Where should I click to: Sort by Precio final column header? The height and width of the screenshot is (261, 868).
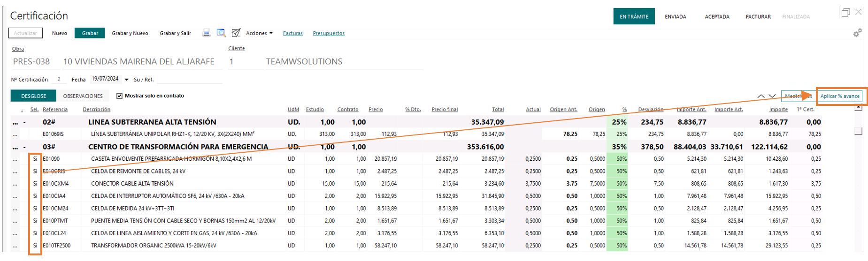(445, 109)
